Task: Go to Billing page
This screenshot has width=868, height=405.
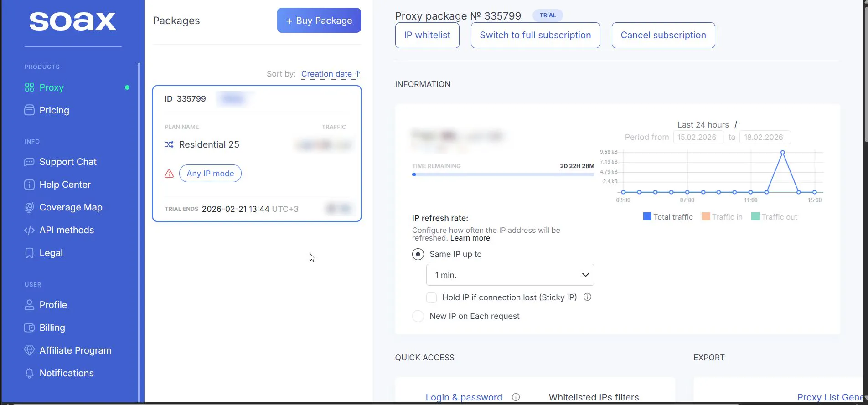Action: point(52,328)
